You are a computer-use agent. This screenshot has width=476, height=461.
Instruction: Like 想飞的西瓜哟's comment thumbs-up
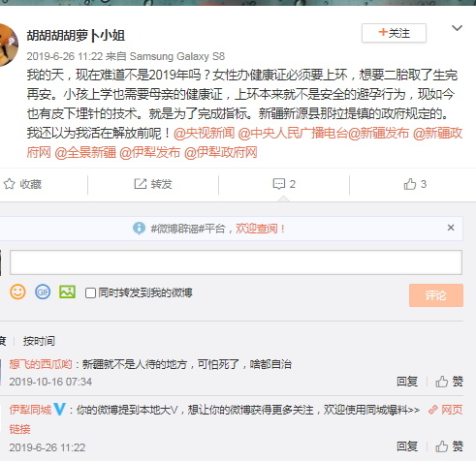(441, 382)
